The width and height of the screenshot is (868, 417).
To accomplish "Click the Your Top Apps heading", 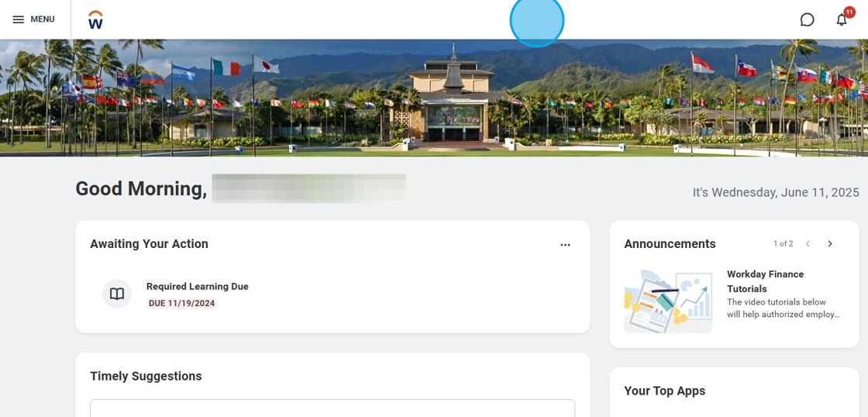I will pos(664,391).
